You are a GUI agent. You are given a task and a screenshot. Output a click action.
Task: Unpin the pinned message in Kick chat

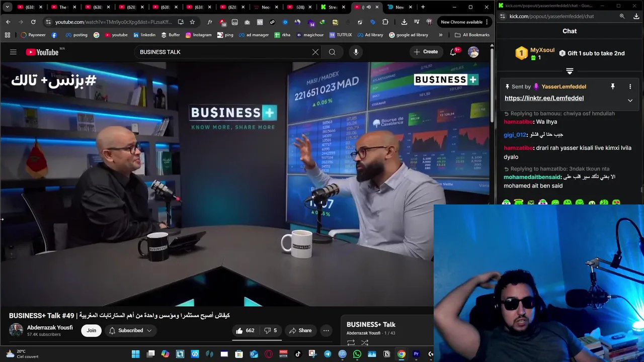tap(613, 86)
